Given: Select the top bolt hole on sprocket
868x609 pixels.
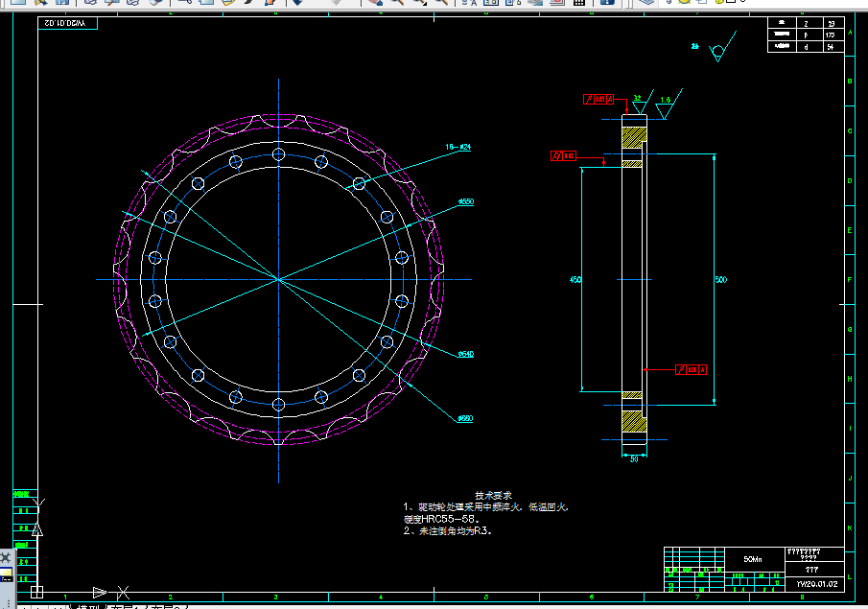Looking at the screenshot, I should [x=278, y=154].
